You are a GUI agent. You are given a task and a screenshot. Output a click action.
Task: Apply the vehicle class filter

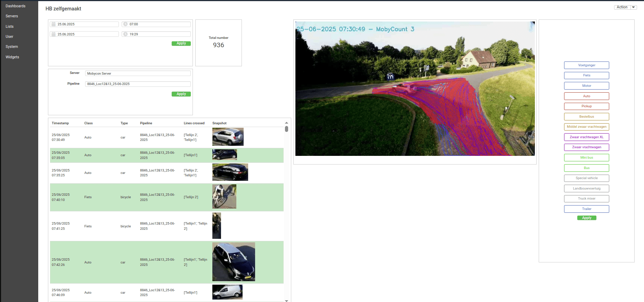[x=587, y=218]
